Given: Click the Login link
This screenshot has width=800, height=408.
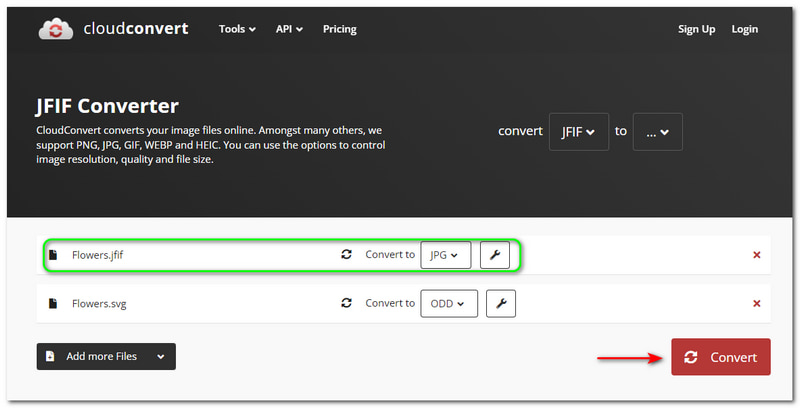Looking at the screenshot, I should [744, 29].
